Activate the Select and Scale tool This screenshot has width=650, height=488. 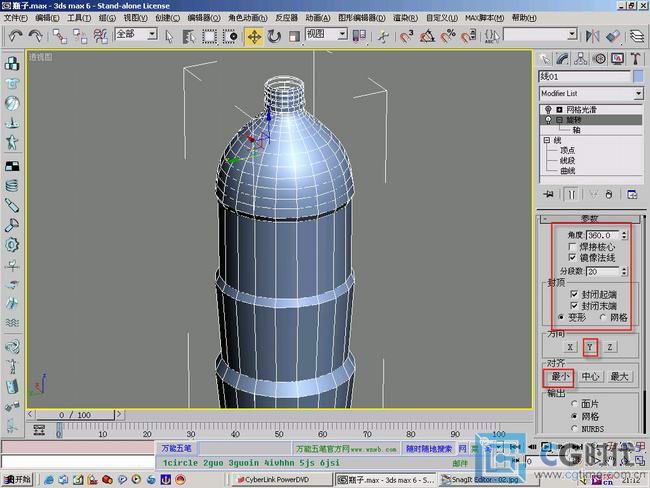(294, 36)
